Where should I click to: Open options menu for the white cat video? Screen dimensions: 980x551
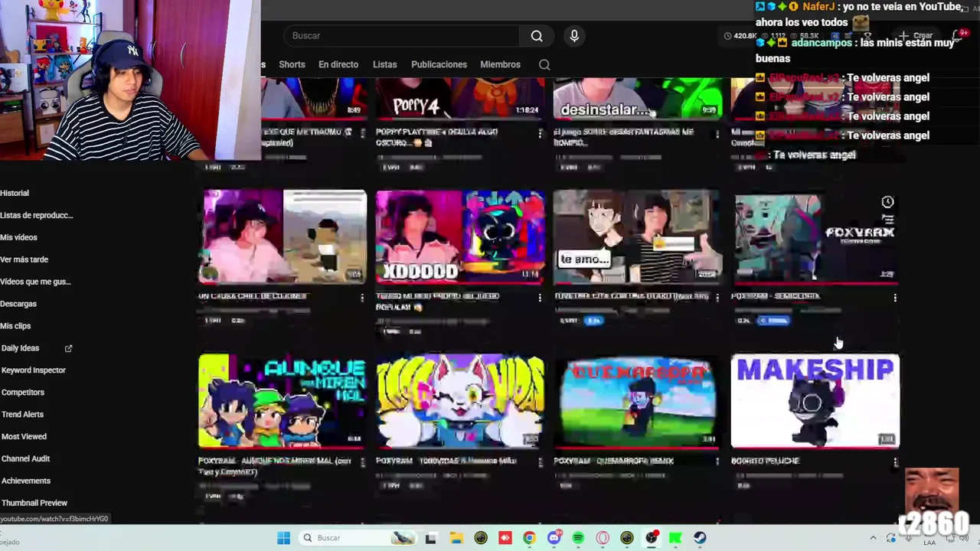(540, 461)
